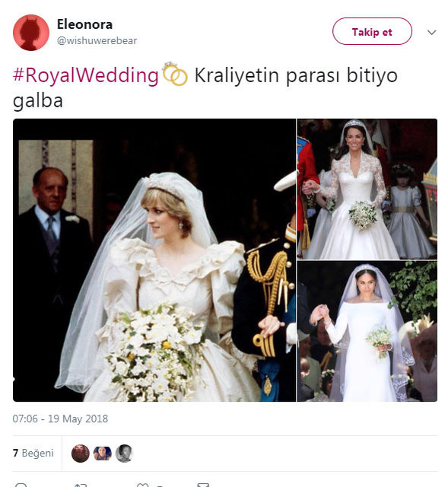The height and width of the screenshot is (487, 448).
Task: Open the @wishuwerebear handle link
Action: pos(97,40)
